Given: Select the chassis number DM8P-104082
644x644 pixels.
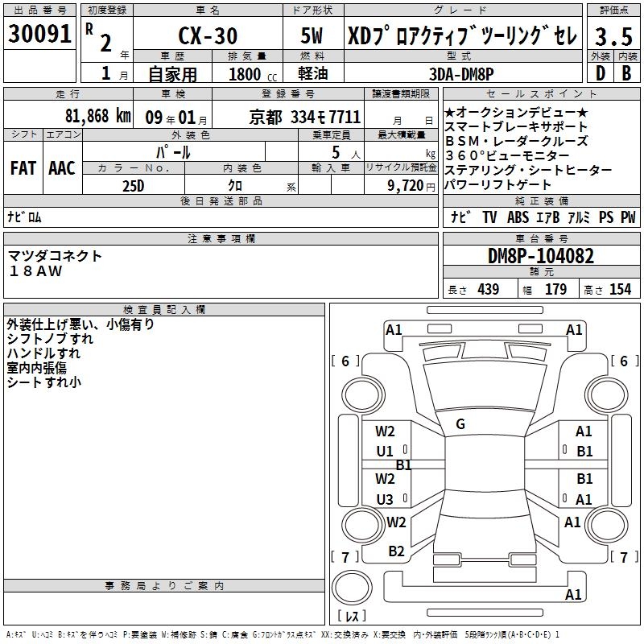Looking at the screenshot, I should click(541, 257).
